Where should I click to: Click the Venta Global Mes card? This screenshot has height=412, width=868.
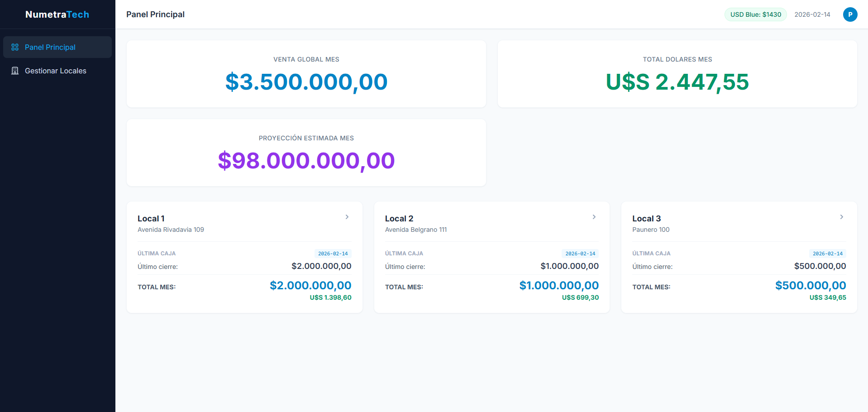point(306,74)
